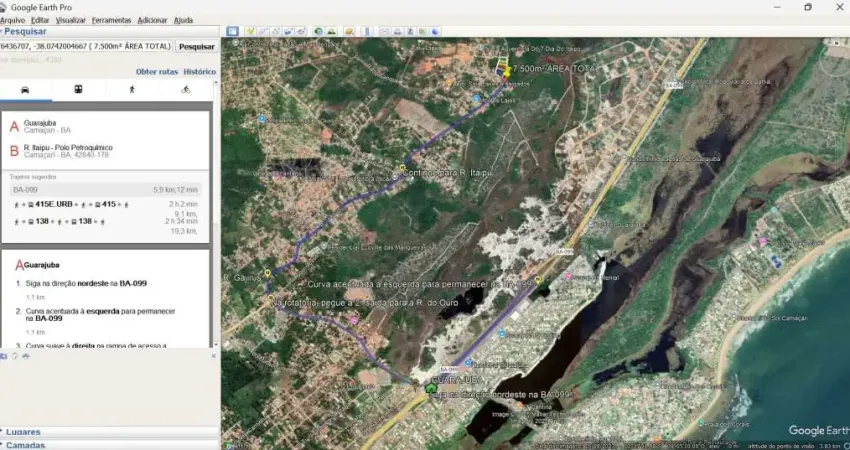Click the sunlight toolbar icon
The height and width of the screenshot is (450, 850).
(x=331, y=32)
